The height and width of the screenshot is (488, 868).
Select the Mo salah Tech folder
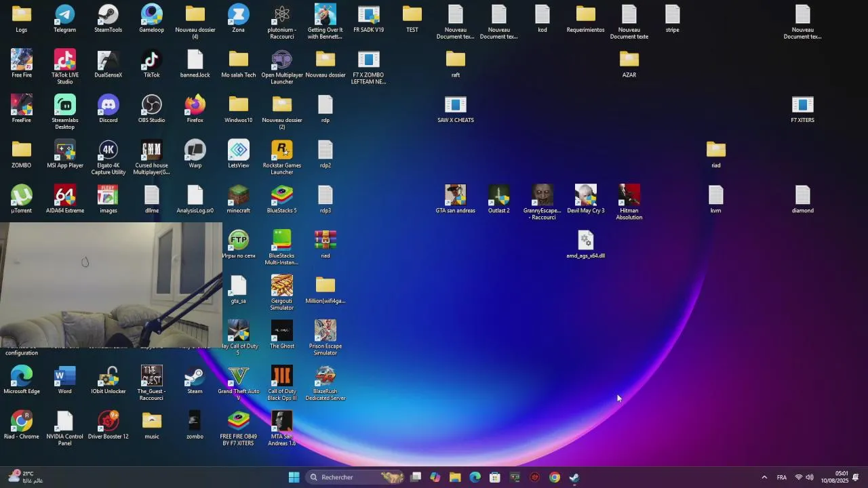[x=239, y=64]
